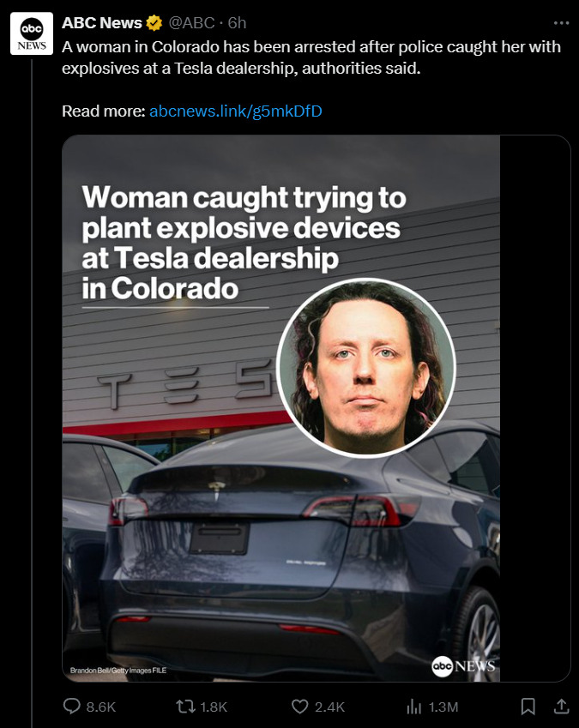Open the three-dot more options menu

click(561, 23)
